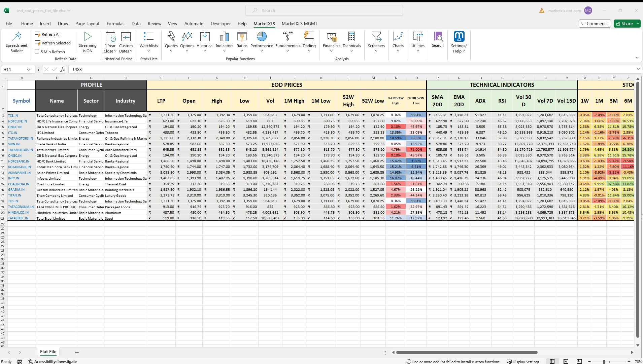Enable the 5 Min Refresh checkbox
The height and width of the screenshot is (364, 643).
click(37, 51)
